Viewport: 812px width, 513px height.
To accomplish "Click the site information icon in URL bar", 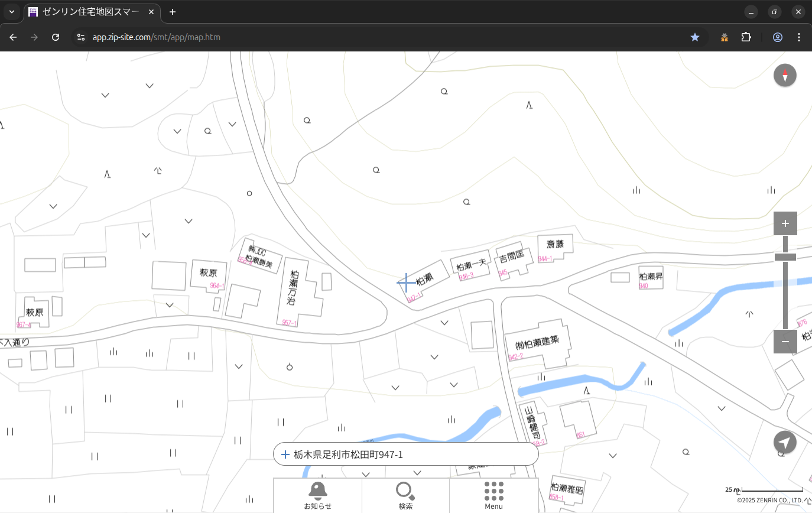I will [x=81, y=37].
